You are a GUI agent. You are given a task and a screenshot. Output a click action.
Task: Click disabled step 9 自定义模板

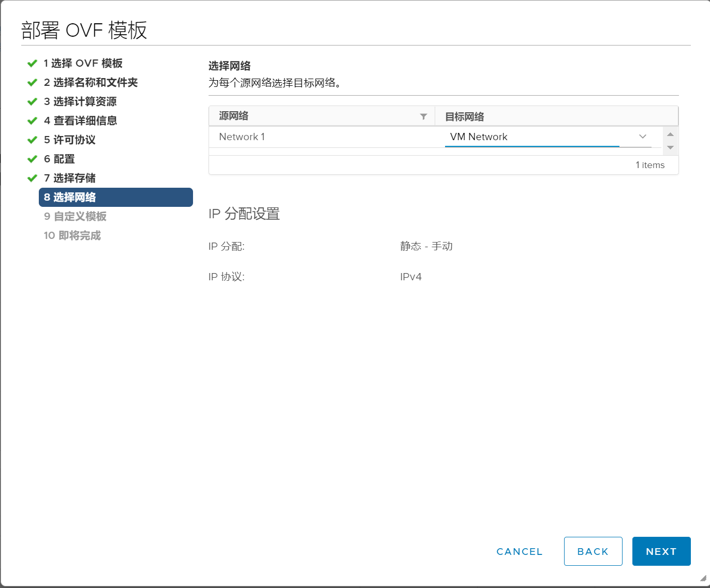75,216
